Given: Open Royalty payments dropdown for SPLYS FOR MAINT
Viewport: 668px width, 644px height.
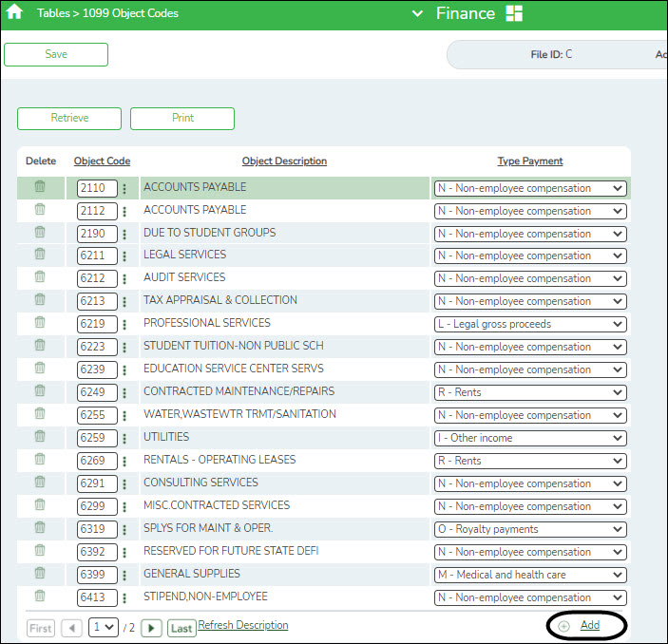Looking at the screenshot, I should (x=530, y=529).
